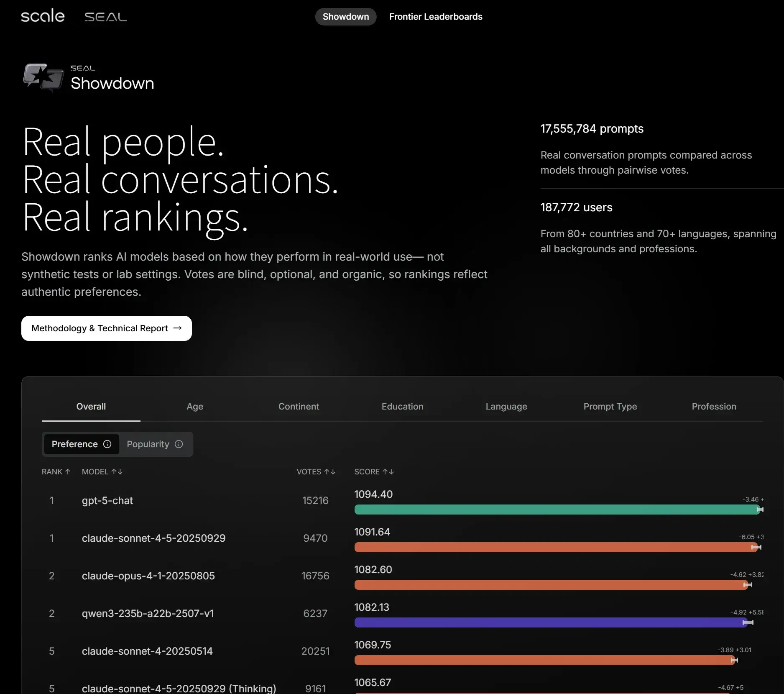Open the Age breakdown tab

point(195,407)
